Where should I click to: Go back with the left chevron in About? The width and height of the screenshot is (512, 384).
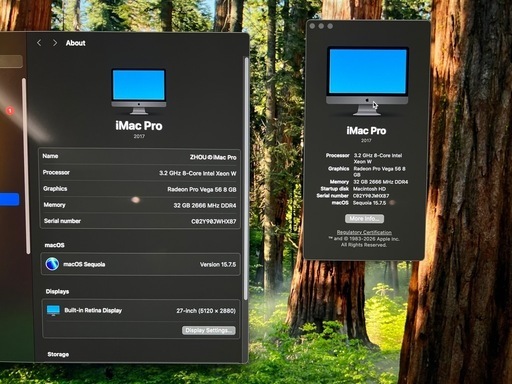(39, 43)
